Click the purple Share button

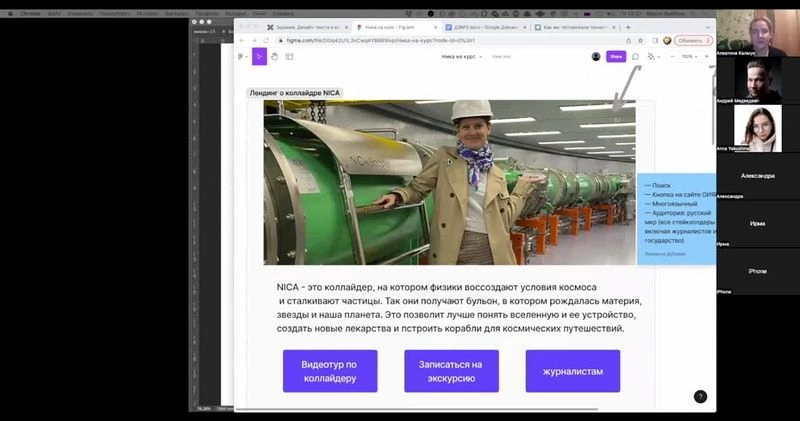616,57
